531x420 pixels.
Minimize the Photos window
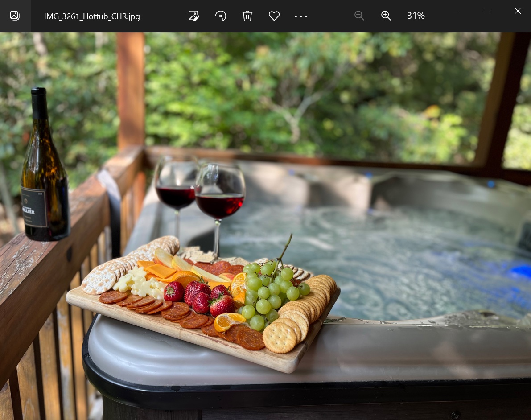(456, 11)
